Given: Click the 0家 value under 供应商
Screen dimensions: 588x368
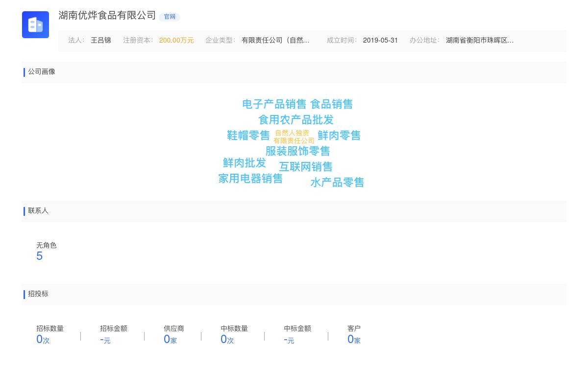Looking at the screenshot, I should (x=171, y=340).
